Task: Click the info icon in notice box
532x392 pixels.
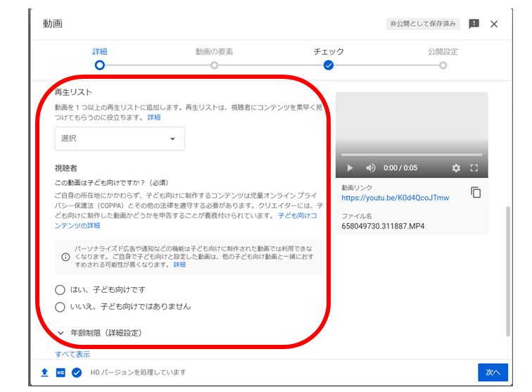Action: (x=65, y=257)
